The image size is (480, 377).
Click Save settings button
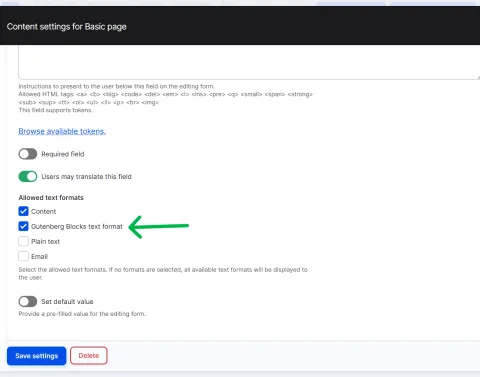[x=37, y=356]
